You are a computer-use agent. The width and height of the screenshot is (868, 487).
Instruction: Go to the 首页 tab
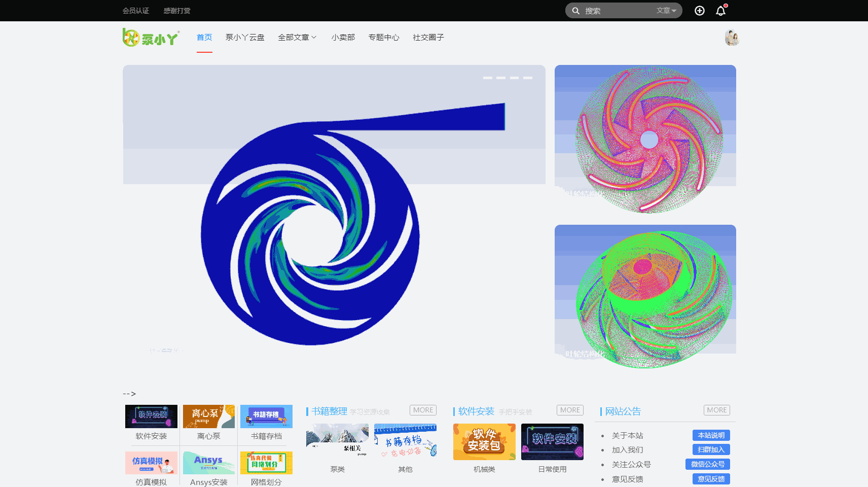(x=204, y=38)
